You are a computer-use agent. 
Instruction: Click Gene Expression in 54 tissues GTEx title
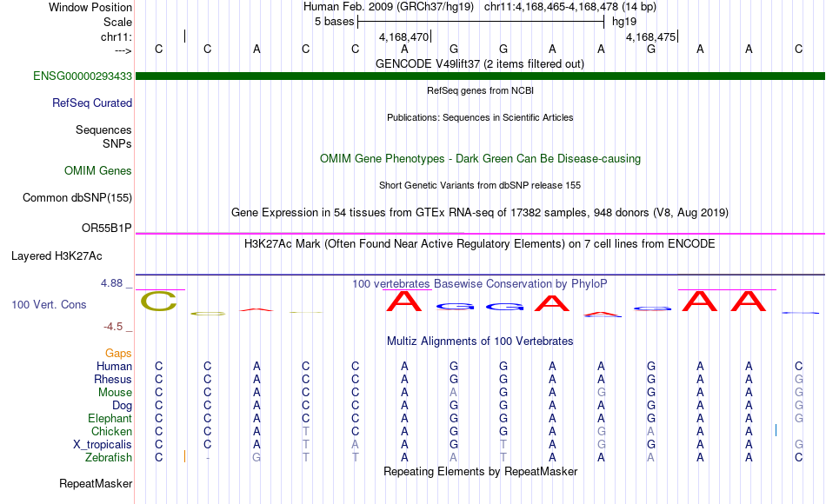tap(480, 212)
